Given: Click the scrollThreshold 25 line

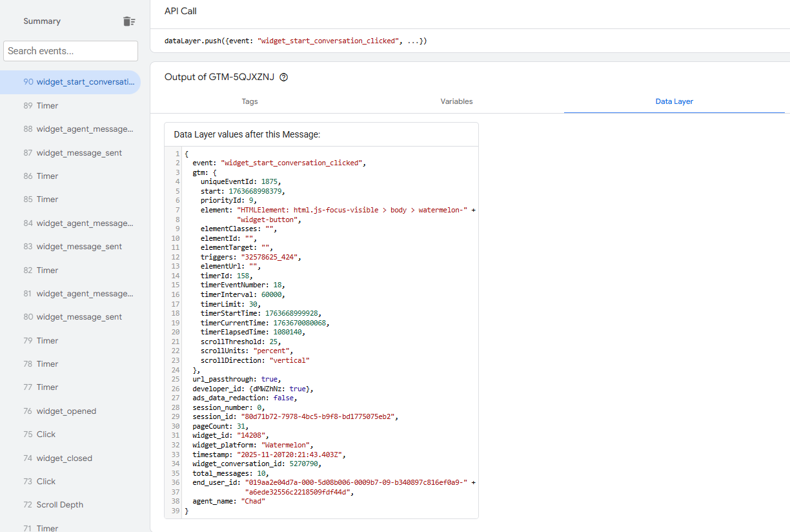Looking at the screenshot, I should pos(241,341).
